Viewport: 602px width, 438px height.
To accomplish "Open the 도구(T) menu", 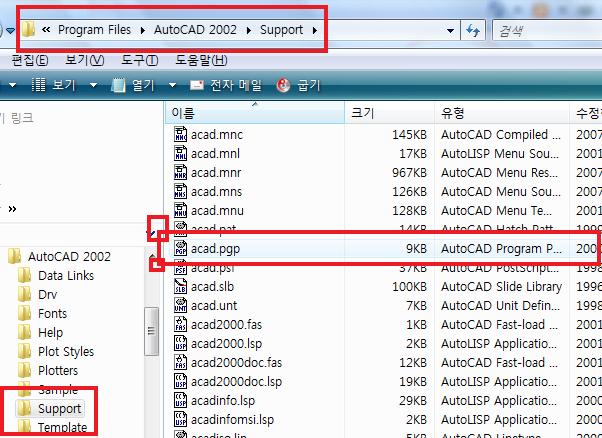I will click(x=140, y=60).
